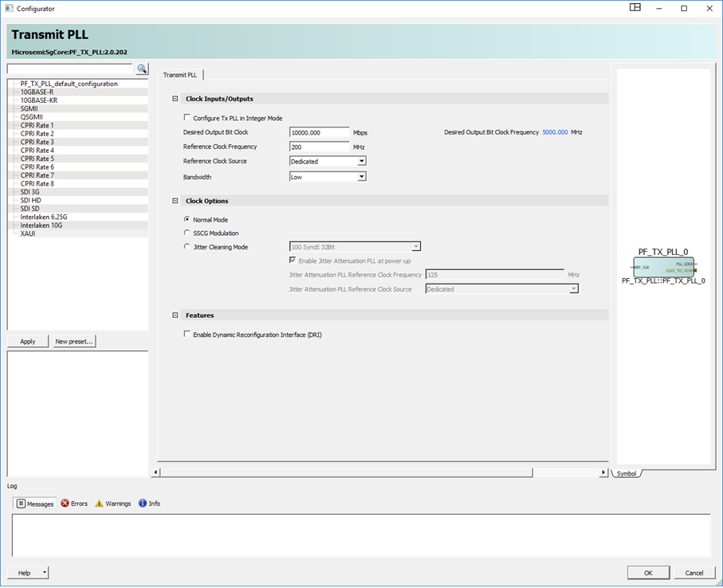Image resolution: width=723 pixels, height=588 pixels.
Task: Show Warnings in the log panel
Action: click(112, 504)
